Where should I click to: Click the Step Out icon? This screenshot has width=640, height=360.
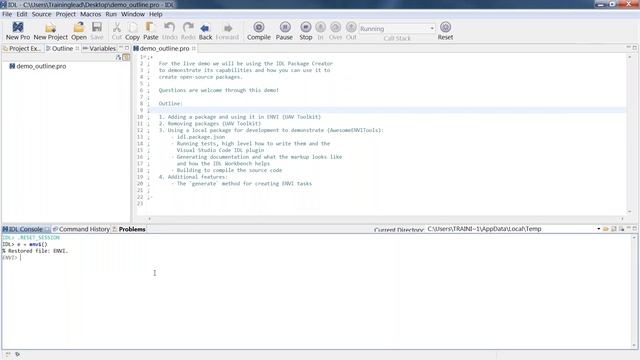351,27
